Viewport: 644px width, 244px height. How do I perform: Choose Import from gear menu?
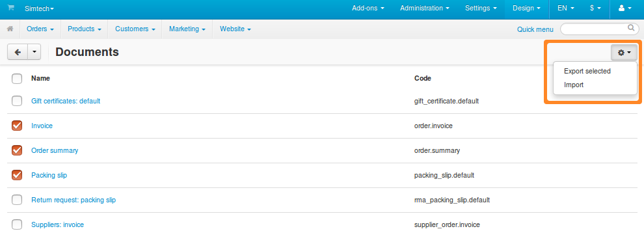click(x=574, y=85)
